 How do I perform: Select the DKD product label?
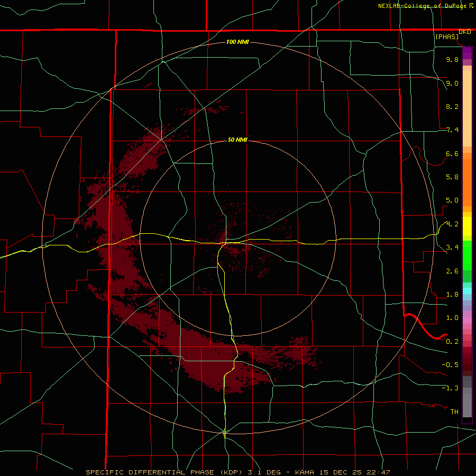point(465,32)
